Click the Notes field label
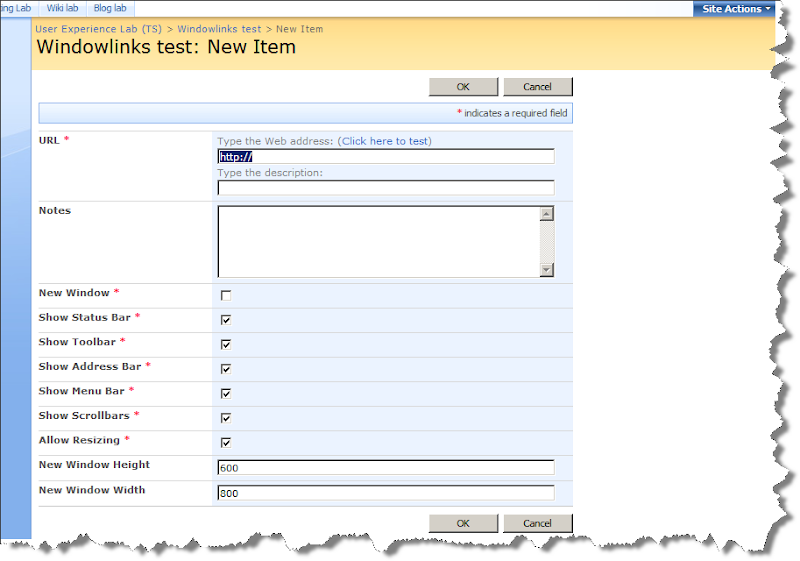Screen dimensions: 800x561 (55, 211)
